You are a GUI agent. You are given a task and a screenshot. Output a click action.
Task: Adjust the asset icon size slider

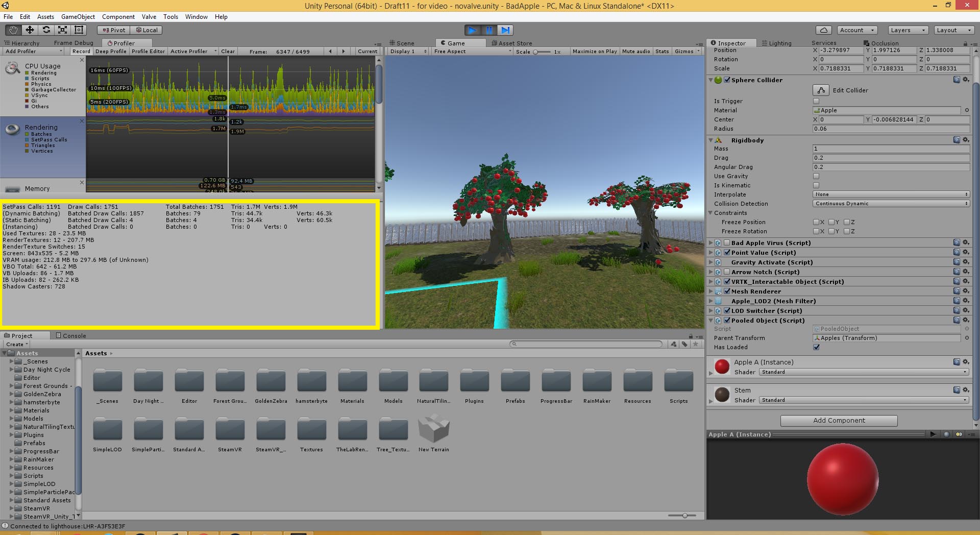[684, 516]
